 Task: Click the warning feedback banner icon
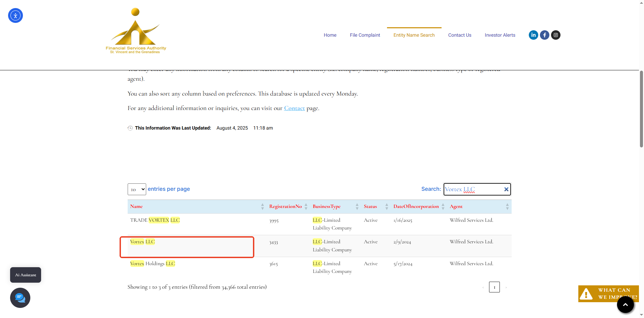click(586, 294)
